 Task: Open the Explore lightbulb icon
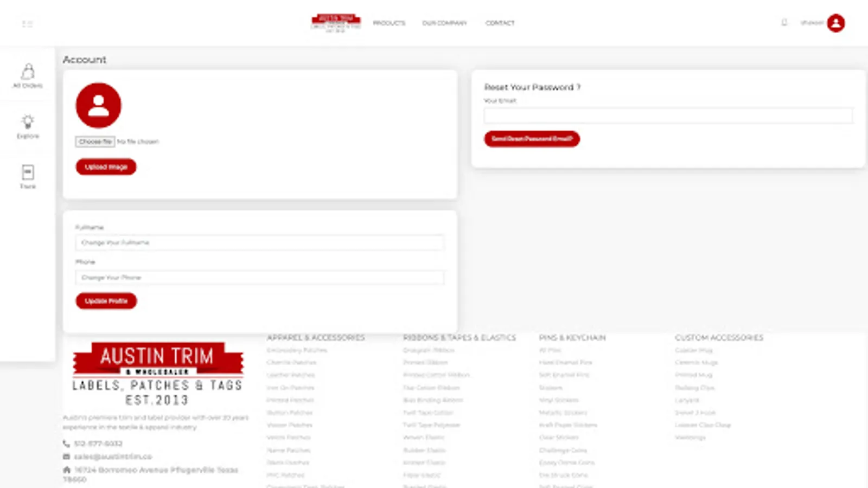[28, 121]
